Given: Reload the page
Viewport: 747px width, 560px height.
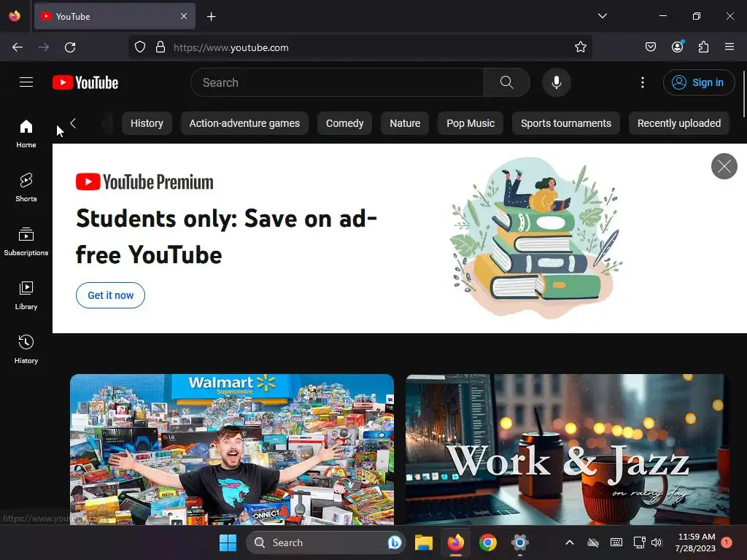Looking at the screenshot, I should [x=70, y=47].
